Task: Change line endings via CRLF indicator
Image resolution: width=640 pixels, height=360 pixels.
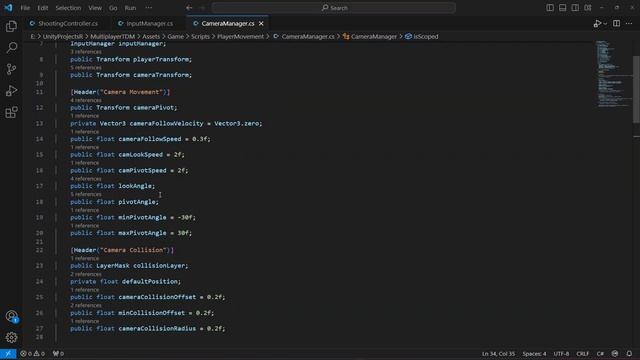Action: [582, 353]
